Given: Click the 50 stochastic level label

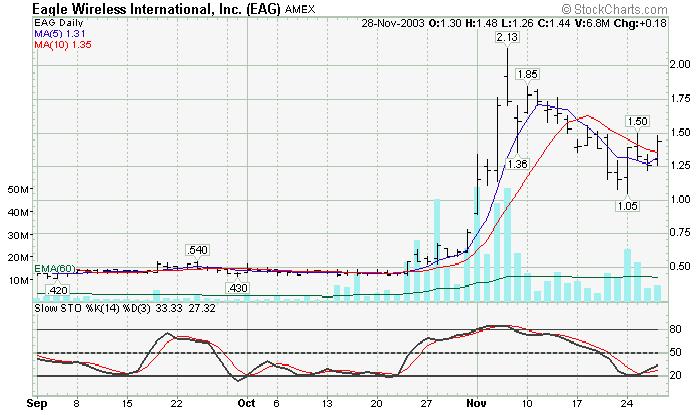Looking at the screenshot, I should 675,353.
